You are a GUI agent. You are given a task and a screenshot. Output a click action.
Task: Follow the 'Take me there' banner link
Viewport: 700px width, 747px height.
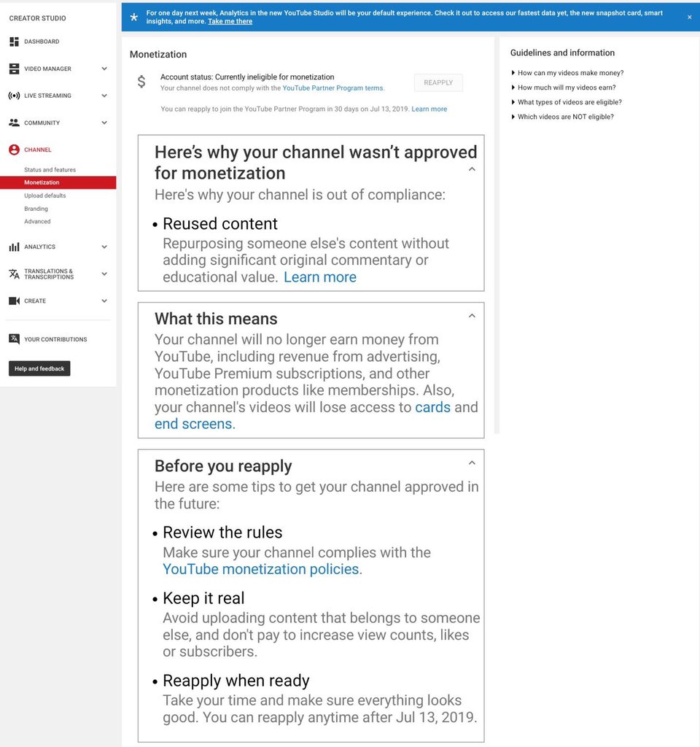pyautogui.click(x=230, y=21)
